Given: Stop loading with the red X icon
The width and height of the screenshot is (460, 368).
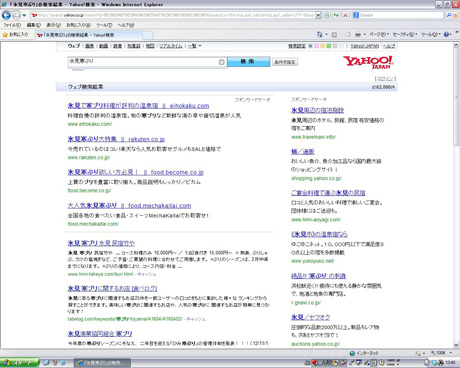Looking at the screenshot, I should [345, 15].
